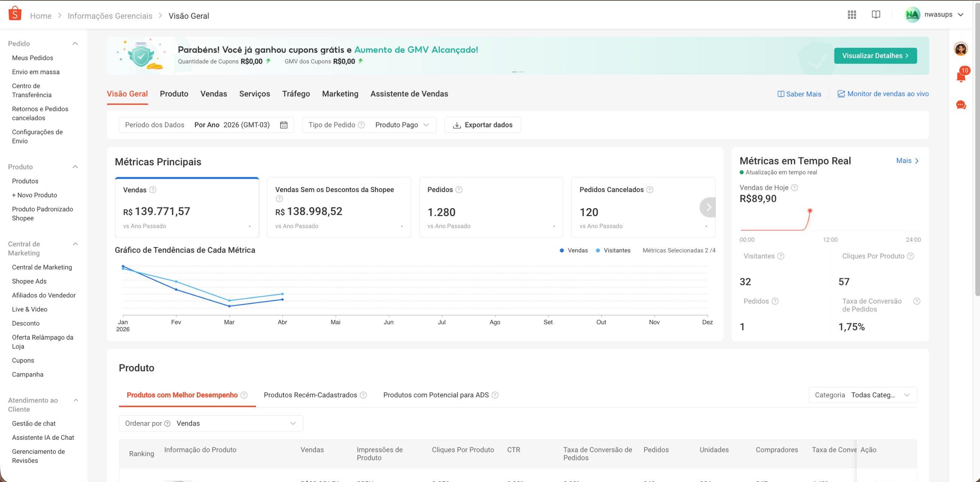Open the apps grid icon
980x482 pixels.
[852, 14]
